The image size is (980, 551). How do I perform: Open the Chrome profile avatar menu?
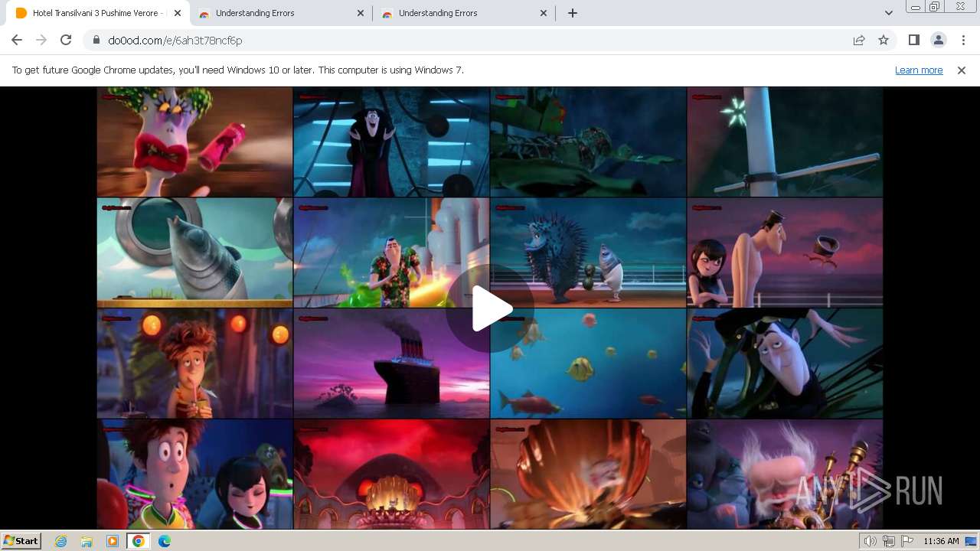point(939,40)
